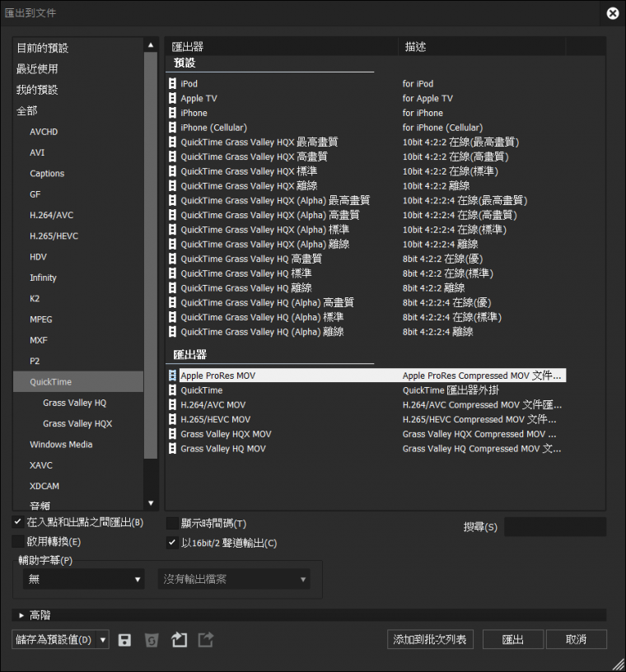Image resolution: width=626 pixels, height=672 pixels.
Task: Click the 匯出器 column header
Action: coord(282,47)
